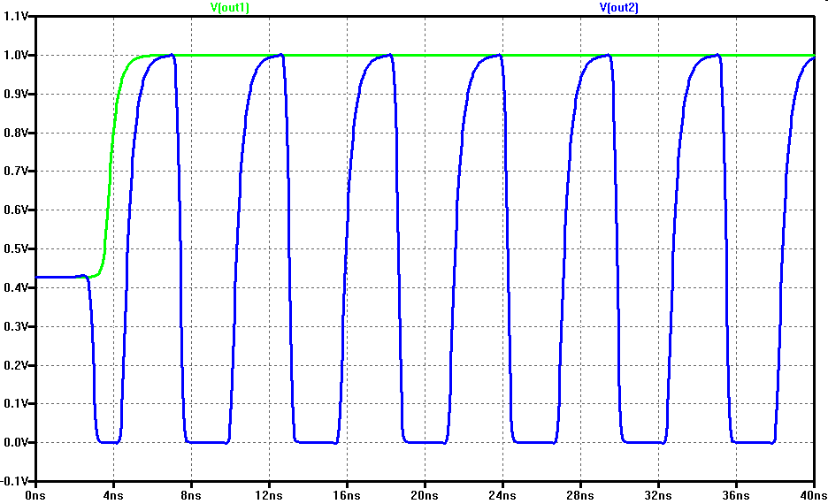The image size is (828, 504).
Task: Click the 12ns horizontal axis label
Action: point(269,494)
